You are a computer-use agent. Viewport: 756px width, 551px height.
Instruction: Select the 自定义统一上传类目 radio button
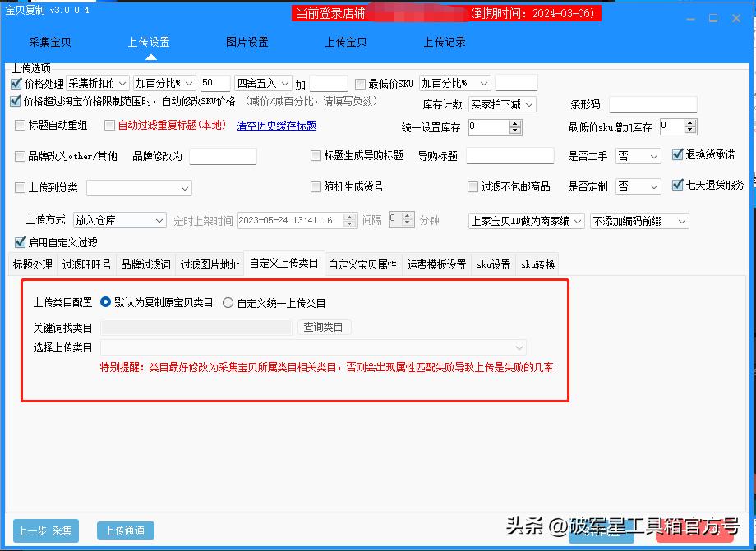tap(226, 301)
